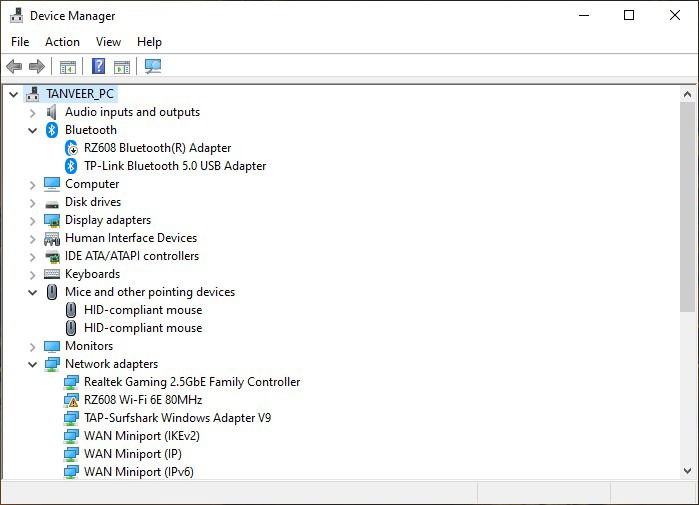Select WAN Miniport (IKEv2)
This screenshot has height=505, width=699.
click(142, 436)
